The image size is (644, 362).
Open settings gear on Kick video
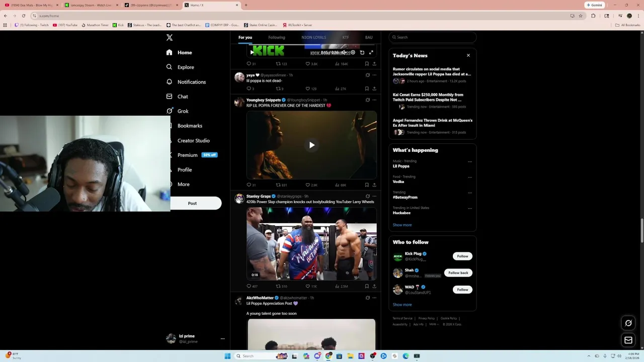(x=353, y=52)
